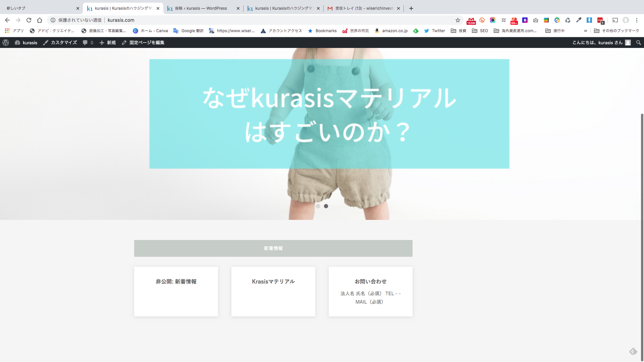Open the SEO bookmarks folder

480,31
